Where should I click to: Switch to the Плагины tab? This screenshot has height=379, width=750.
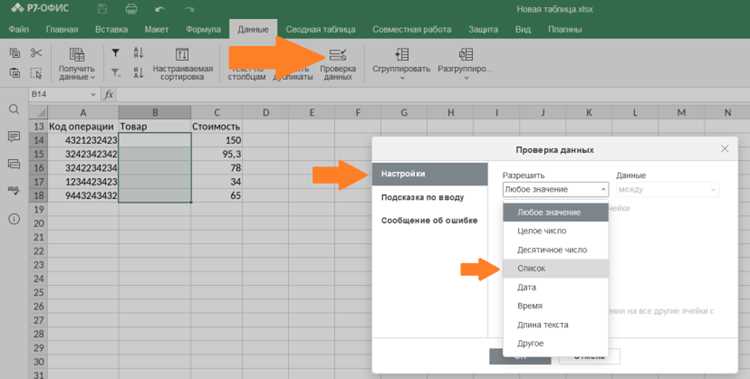coord(565,29)
